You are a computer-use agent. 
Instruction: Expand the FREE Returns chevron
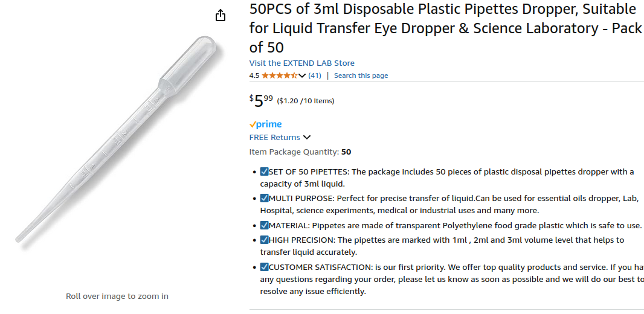(307, 138)
